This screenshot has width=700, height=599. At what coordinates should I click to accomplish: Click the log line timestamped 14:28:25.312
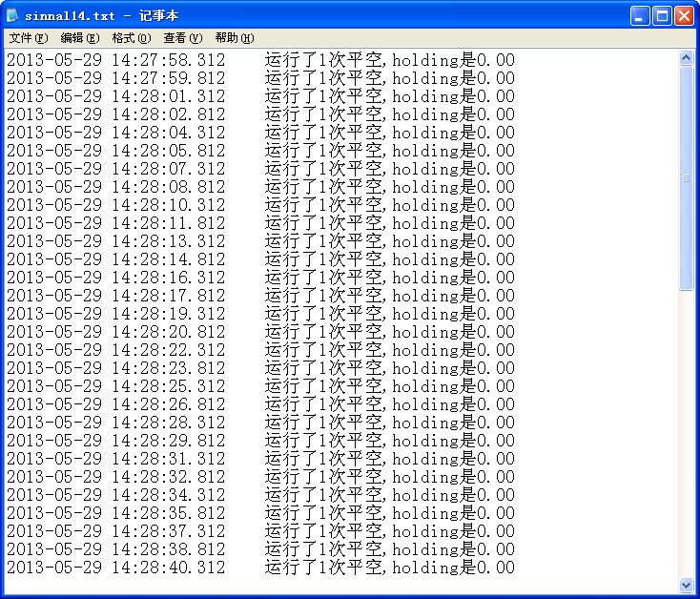pos(260,386)
